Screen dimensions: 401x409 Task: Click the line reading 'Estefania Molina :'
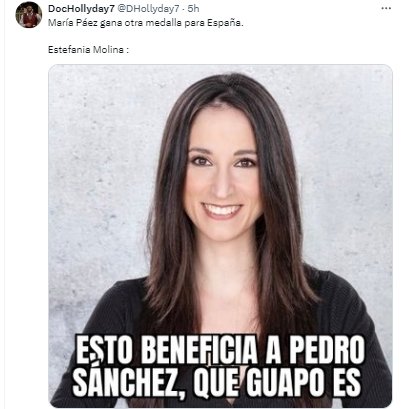(88, 50)
